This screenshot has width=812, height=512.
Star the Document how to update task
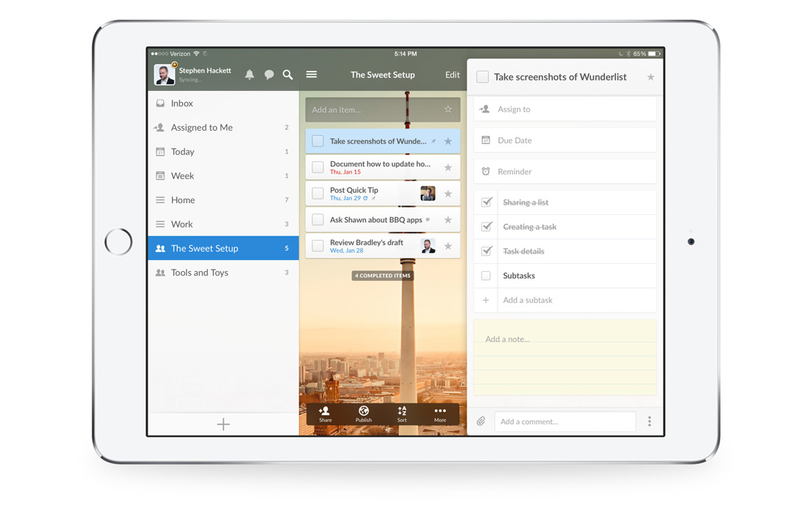448,168
